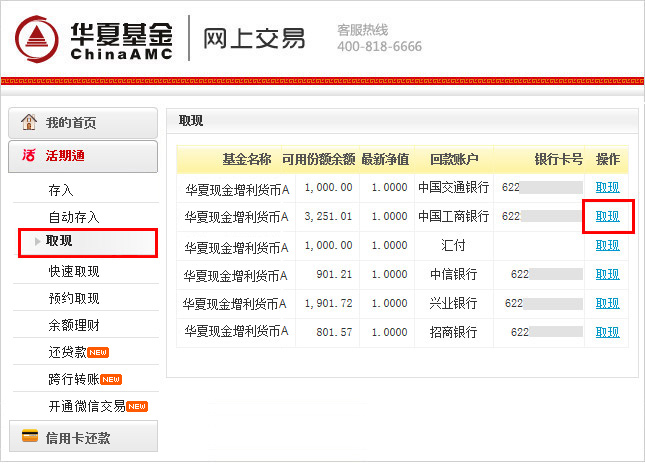Image resolution: width=645 pixels, height=471 pixels.
Task: Click the balance value 3,251.01
Action: pyautogui.click(x=328, y=216)
